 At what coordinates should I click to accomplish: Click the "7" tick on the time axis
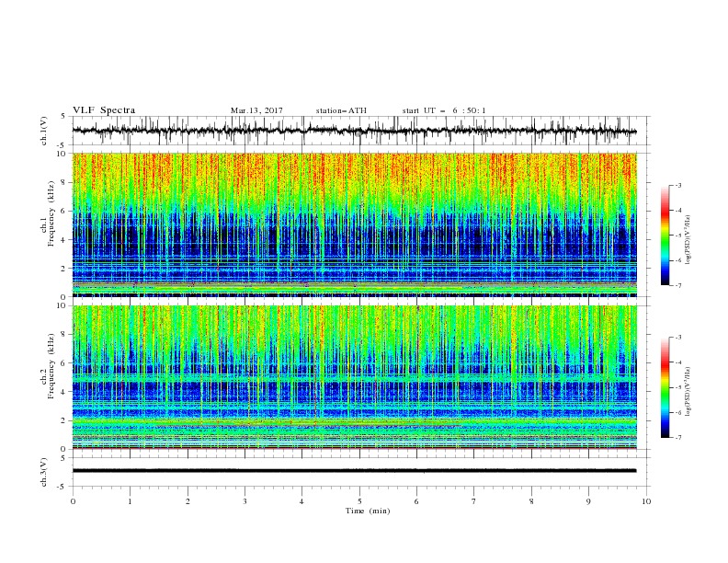pos(474,501)
